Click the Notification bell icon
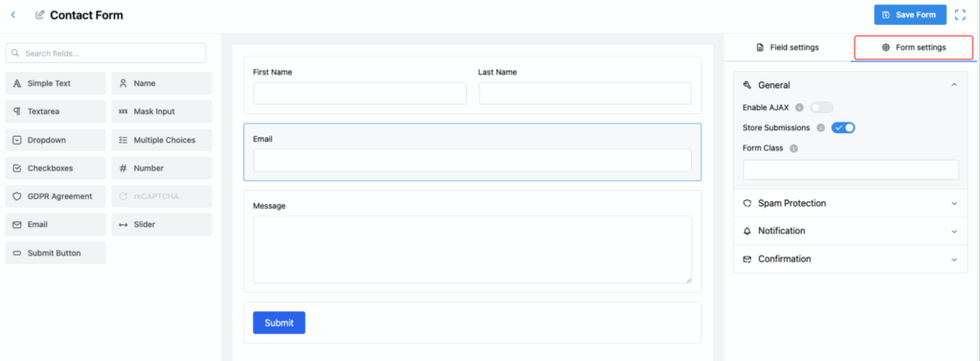This screenshot has height=361, width=980. point(746,231)
